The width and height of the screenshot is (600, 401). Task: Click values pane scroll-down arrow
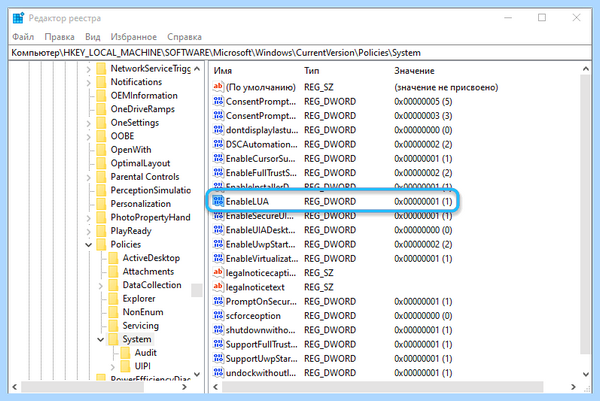pos(586,374)
